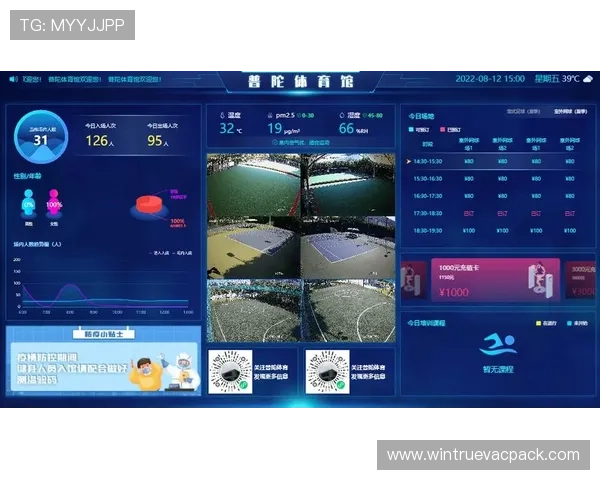Open the blue tennis court camera feed on the right

[349, 246]
